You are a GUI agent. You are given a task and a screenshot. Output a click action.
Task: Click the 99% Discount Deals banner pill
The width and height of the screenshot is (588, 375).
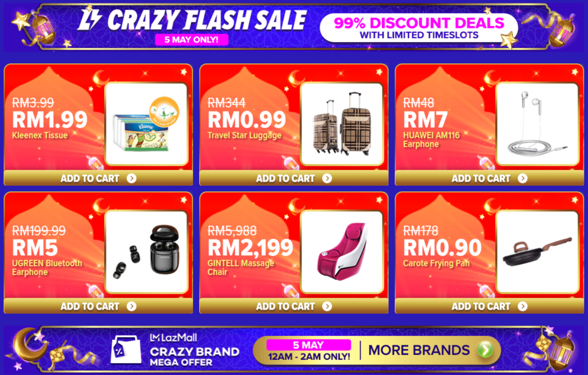(419, 28)
